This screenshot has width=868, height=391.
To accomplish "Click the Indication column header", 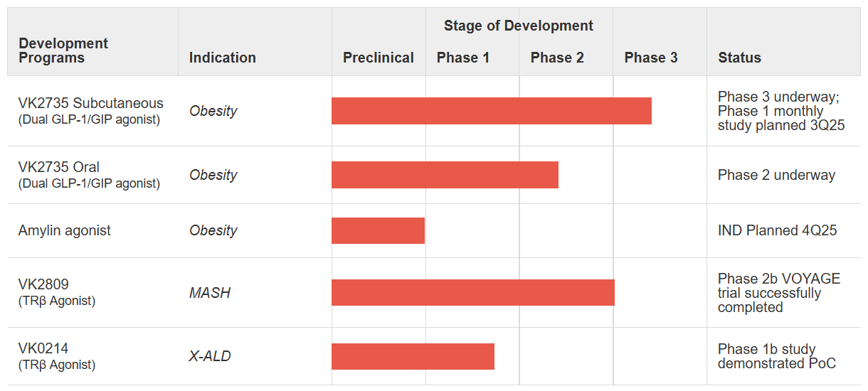I will (222, 58).
